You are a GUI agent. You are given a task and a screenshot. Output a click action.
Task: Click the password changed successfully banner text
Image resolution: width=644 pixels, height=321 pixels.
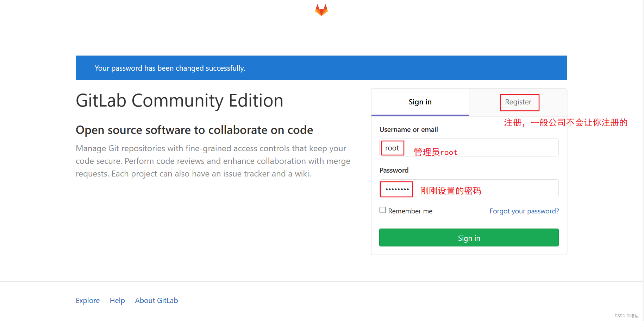[170, 68]
